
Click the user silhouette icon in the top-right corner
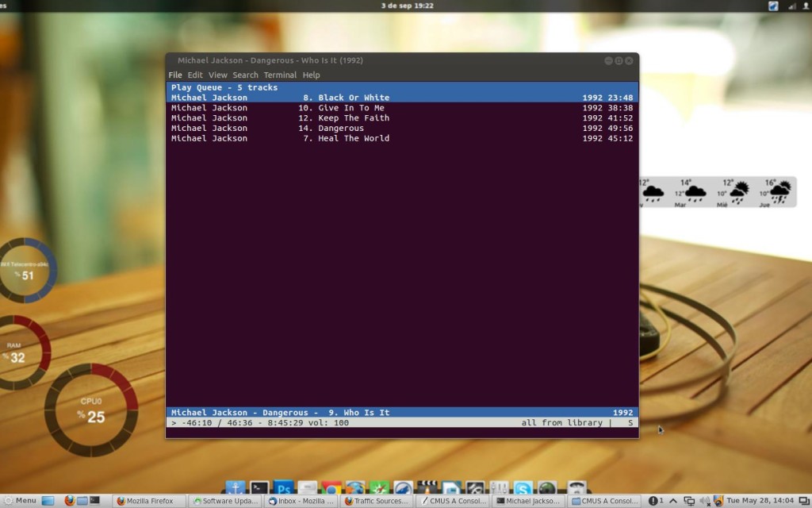(x=806, y=6)
